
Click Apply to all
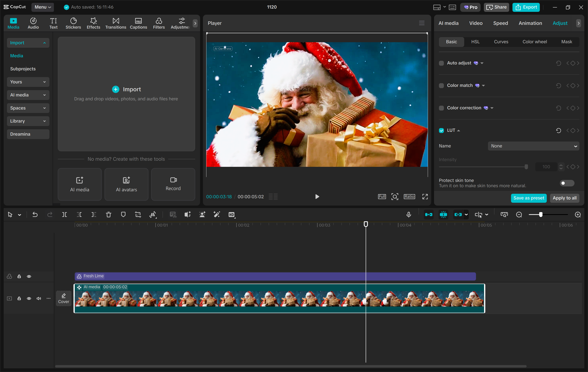(565, 198)
